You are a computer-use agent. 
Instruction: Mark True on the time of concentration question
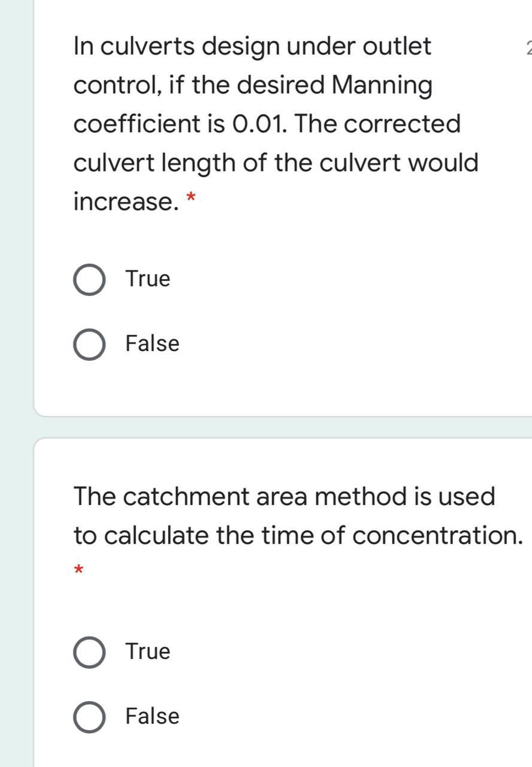[89, 651]
